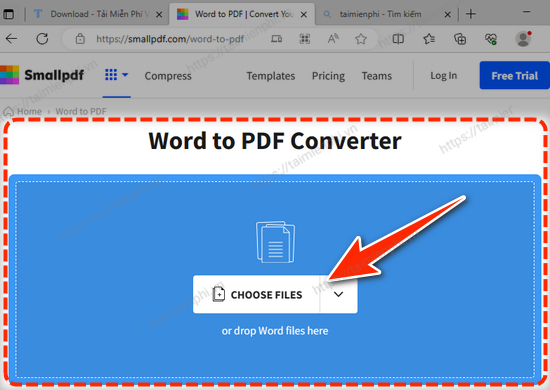Toggle split screen view icon
The height and width of the screenshot is (390, 550).
pos(398,39)
